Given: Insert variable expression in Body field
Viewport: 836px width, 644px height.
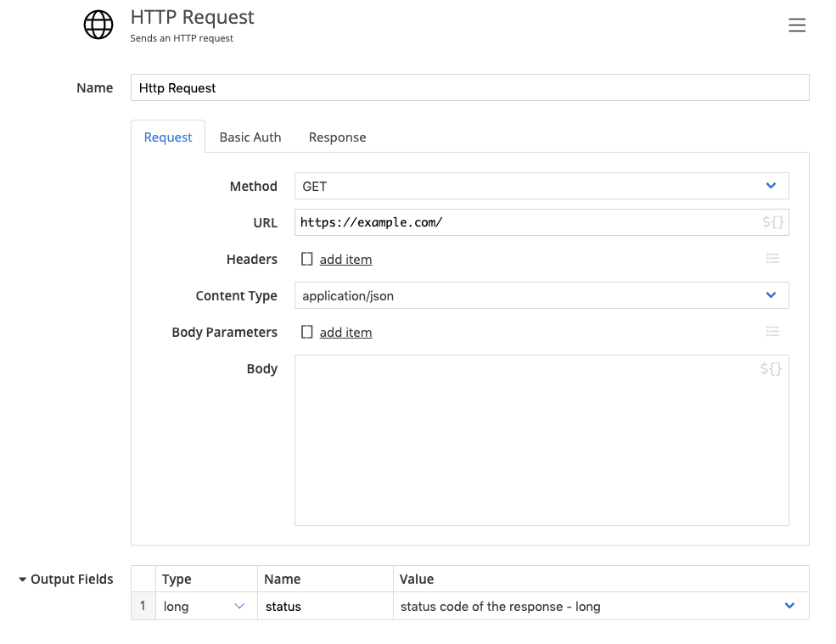Looking at the screenshot, I should coord(771,369).
